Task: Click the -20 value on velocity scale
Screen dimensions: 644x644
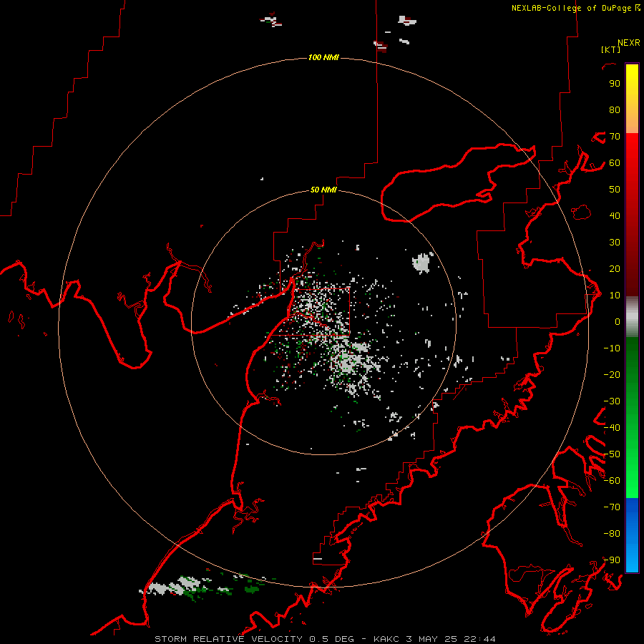Action: 612,375
